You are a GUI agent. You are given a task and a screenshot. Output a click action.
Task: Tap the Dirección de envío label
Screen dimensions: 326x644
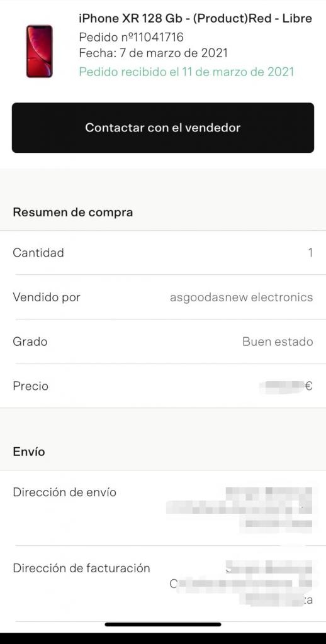[x=65, y=492]
